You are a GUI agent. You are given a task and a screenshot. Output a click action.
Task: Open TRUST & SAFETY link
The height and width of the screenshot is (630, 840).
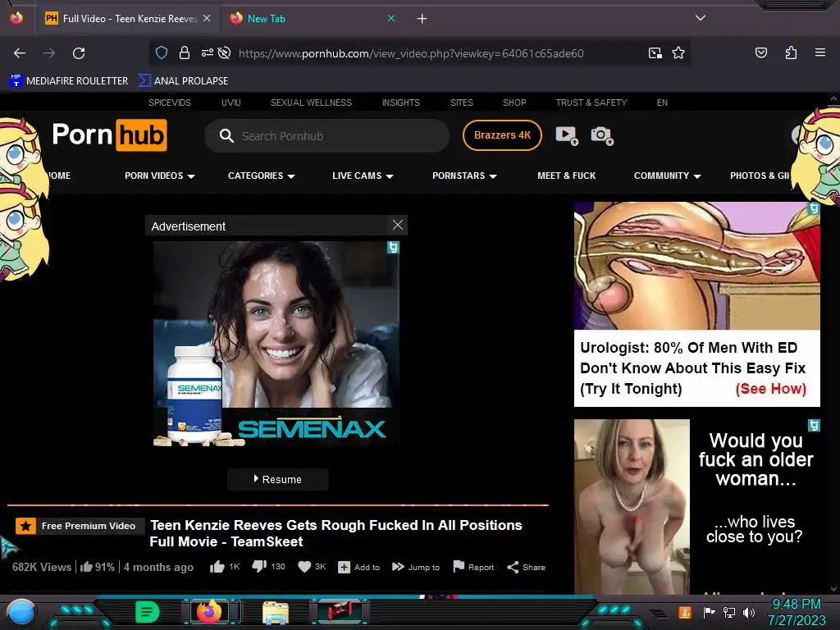click(x=591, y=103)
